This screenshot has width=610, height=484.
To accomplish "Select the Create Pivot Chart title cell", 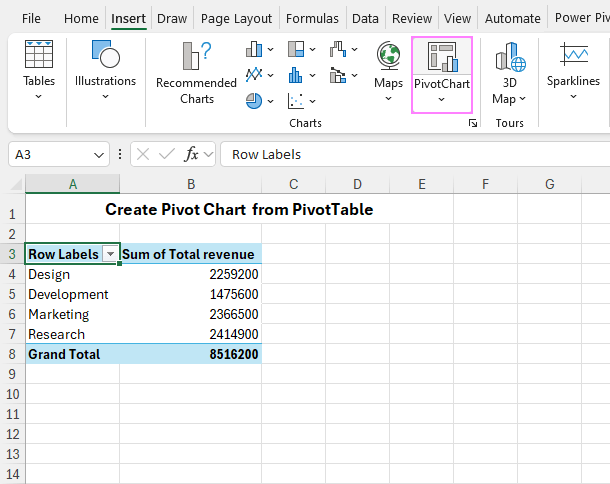I will point(239,209).
